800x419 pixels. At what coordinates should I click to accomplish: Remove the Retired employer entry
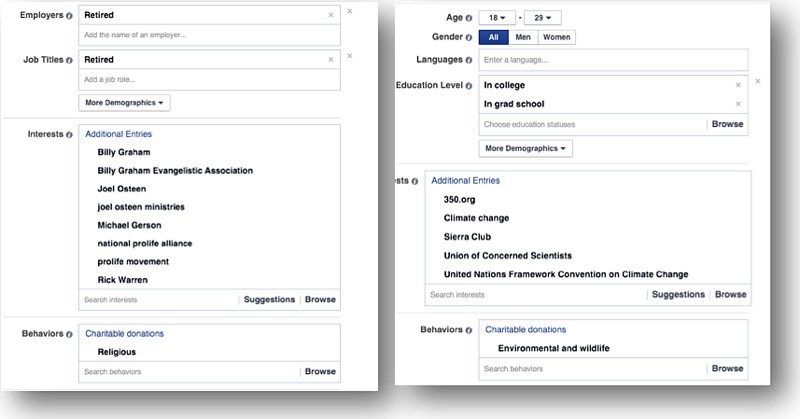(x=331, y=15)
